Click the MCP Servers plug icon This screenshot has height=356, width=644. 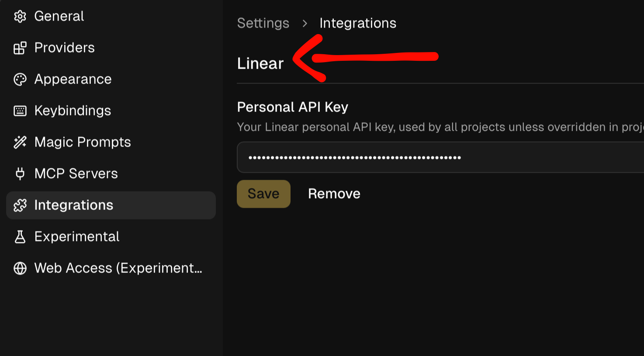(20, 174)
